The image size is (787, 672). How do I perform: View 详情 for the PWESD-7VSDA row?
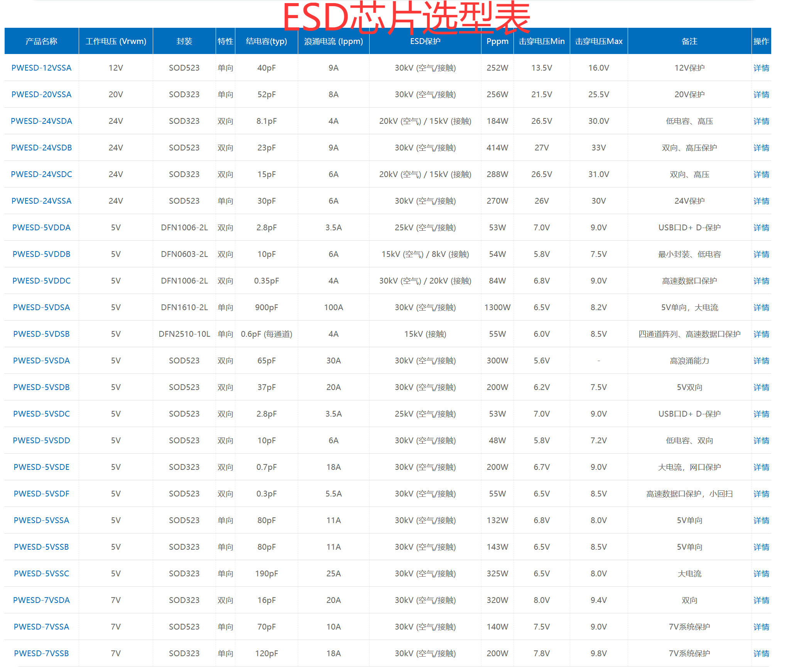point(761,600)
